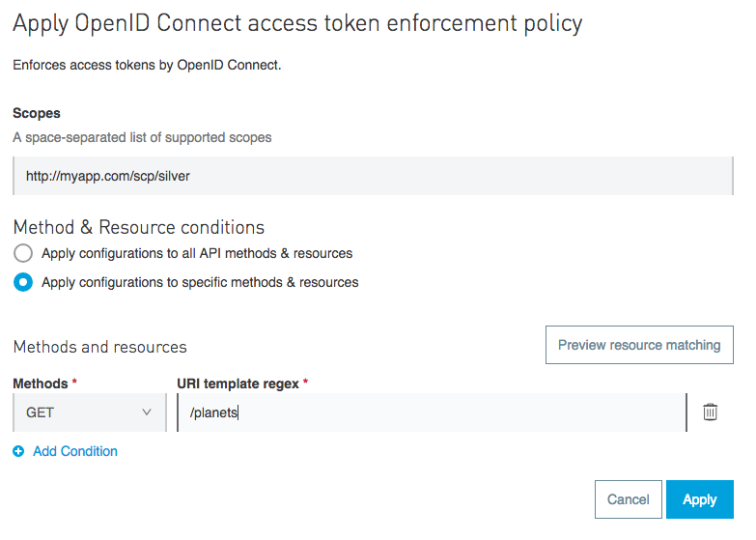Viewport: 756px width, 540px height.
Task: Apply the OpenID Connect policy
Action: (x=699, y=499)
